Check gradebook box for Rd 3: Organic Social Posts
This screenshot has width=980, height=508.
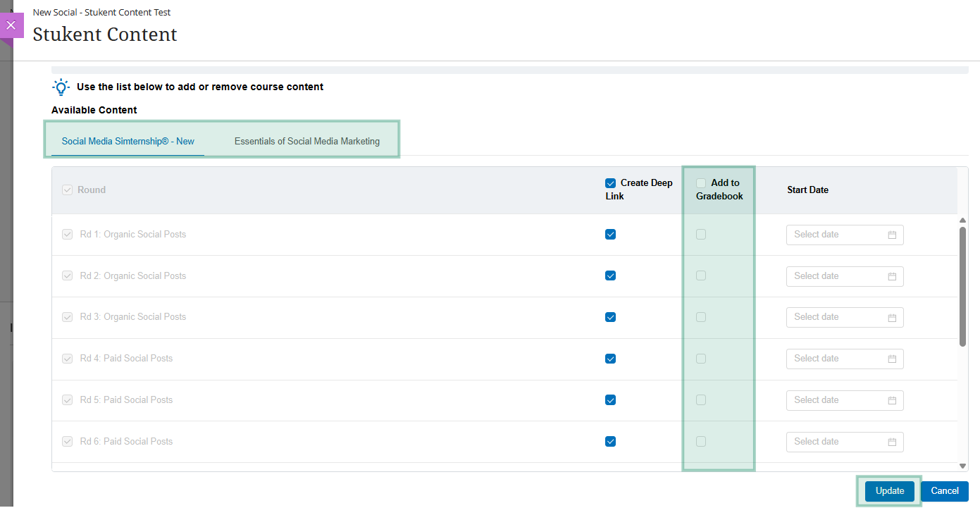[x=701, y=317]
